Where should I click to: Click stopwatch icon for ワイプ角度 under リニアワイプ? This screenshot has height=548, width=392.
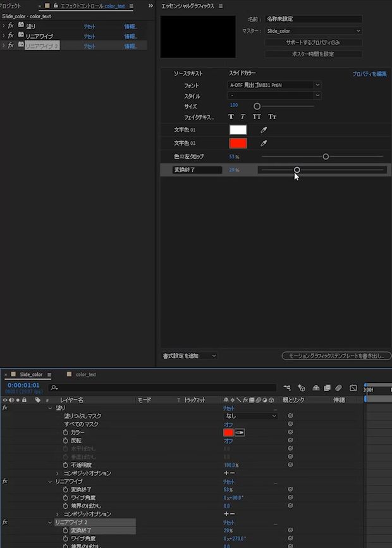point(65,497)
